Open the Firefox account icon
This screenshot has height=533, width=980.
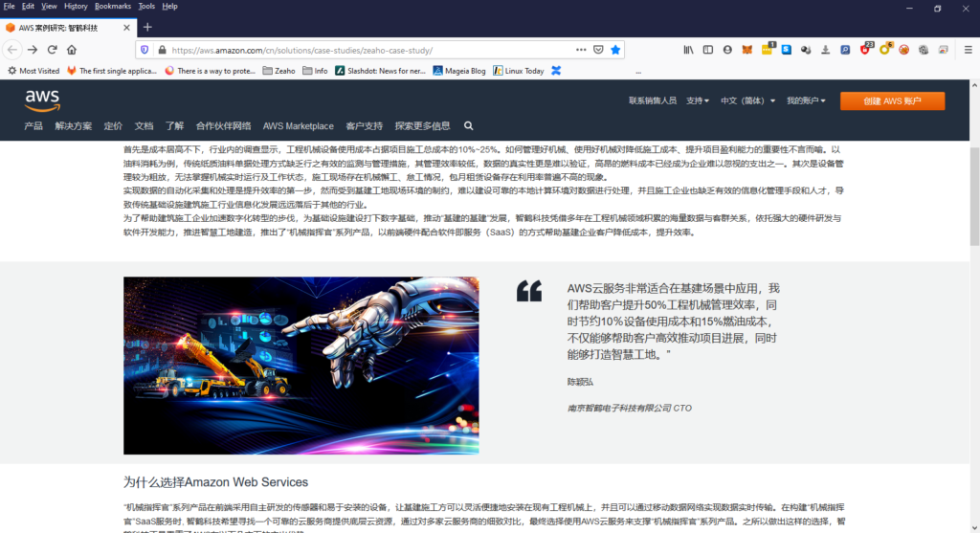coord(727,50)
